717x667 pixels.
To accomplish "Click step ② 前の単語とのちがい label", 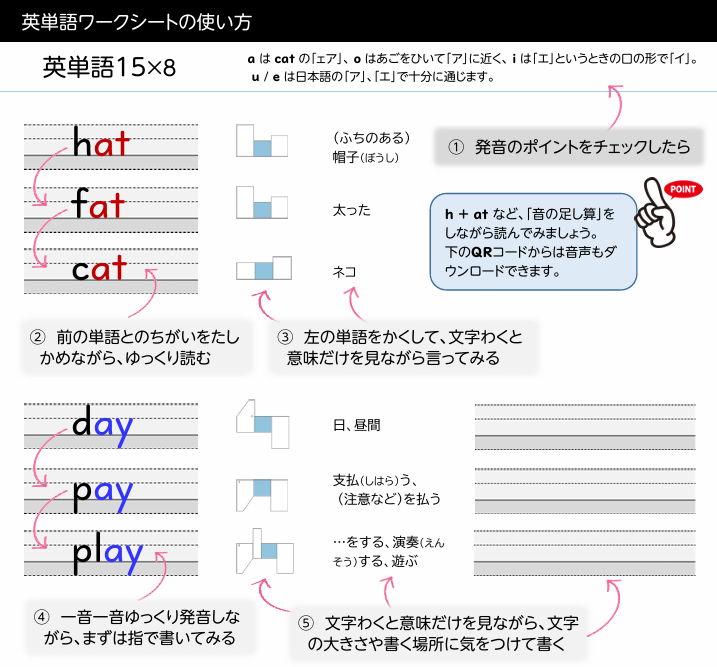I will (x=136, y=347).
